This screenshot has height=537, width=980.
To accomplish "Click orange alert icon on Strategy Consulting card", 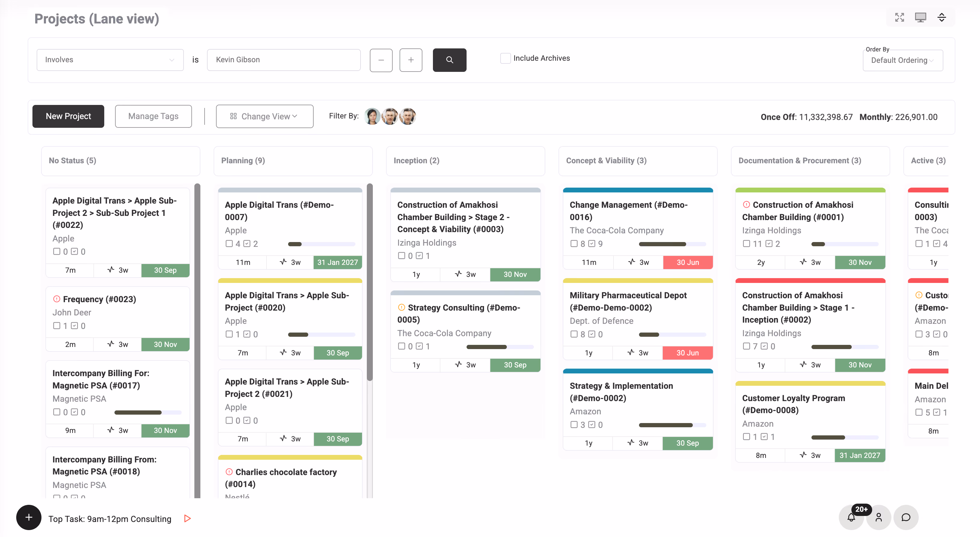I will (x=401, y=307).
